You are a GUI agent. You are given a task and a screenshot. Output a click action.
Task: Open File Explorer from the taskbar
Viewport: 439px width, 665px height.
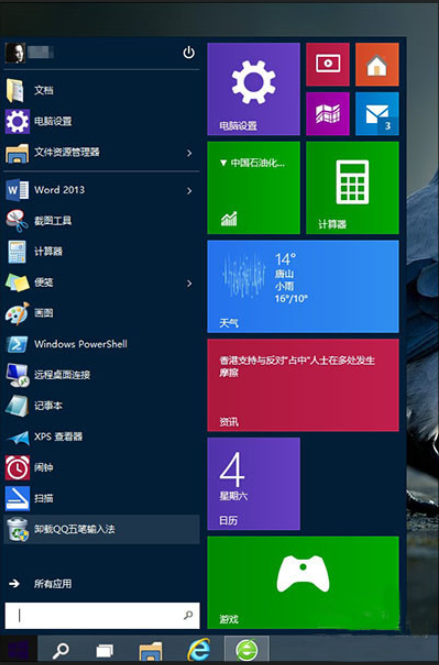pyautogui.click(x=151, y=651)
